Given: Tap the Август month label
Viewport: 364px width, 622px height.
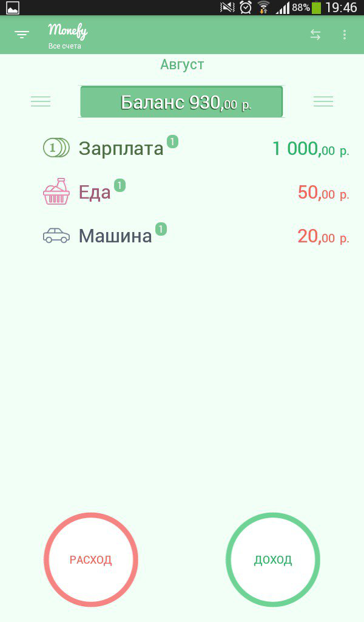Looking at the screenshot, I should 182,64.
